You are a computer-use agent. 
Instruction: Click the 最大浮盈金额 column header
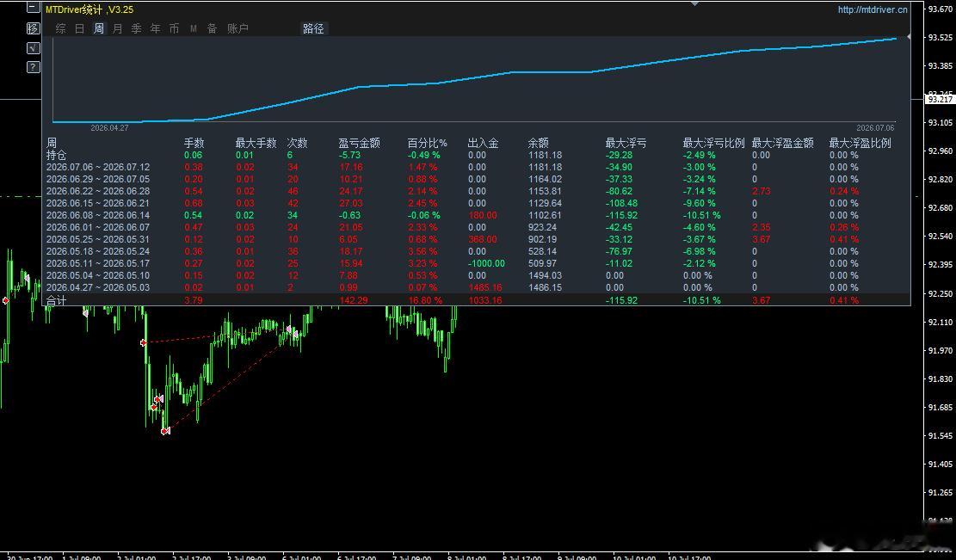pyautogui.click(x=783, y=143)
